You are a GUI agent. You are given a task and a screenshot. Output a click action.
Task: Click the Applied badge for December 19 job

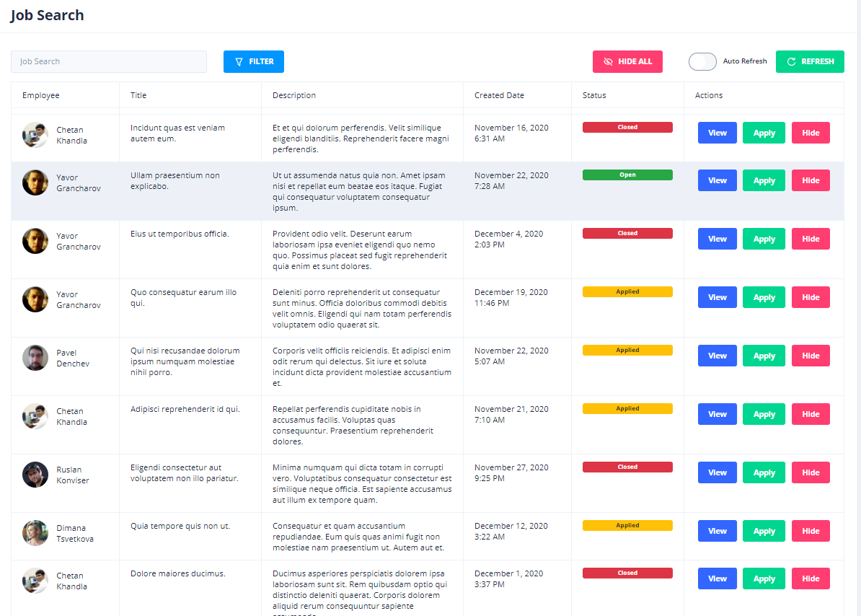click(x=627, y=292)
